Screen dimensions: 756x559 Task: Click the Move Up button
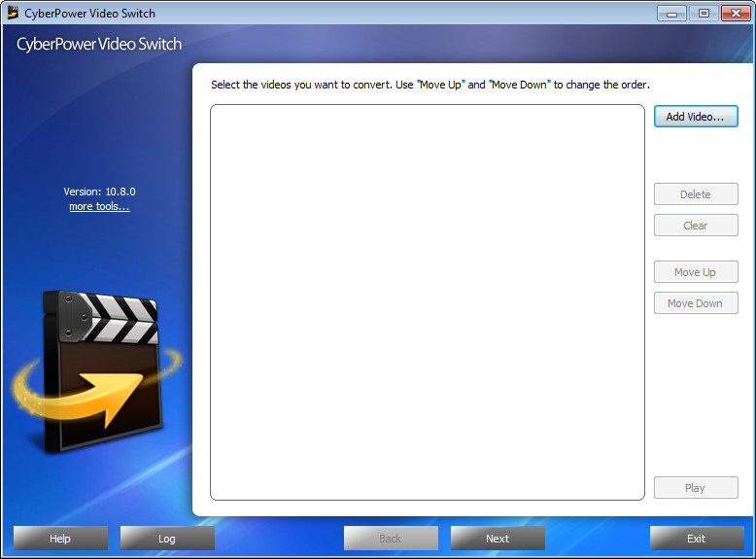(x=696, y=272)
